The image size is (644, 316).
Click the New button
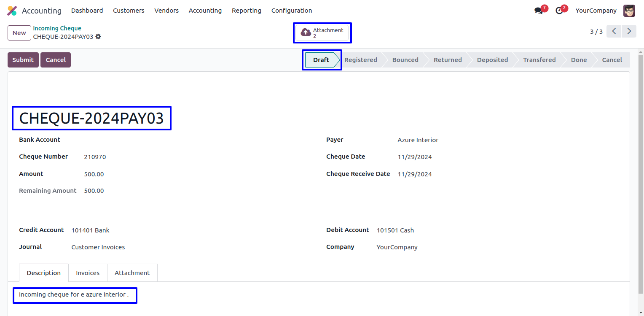coord(19,33)
